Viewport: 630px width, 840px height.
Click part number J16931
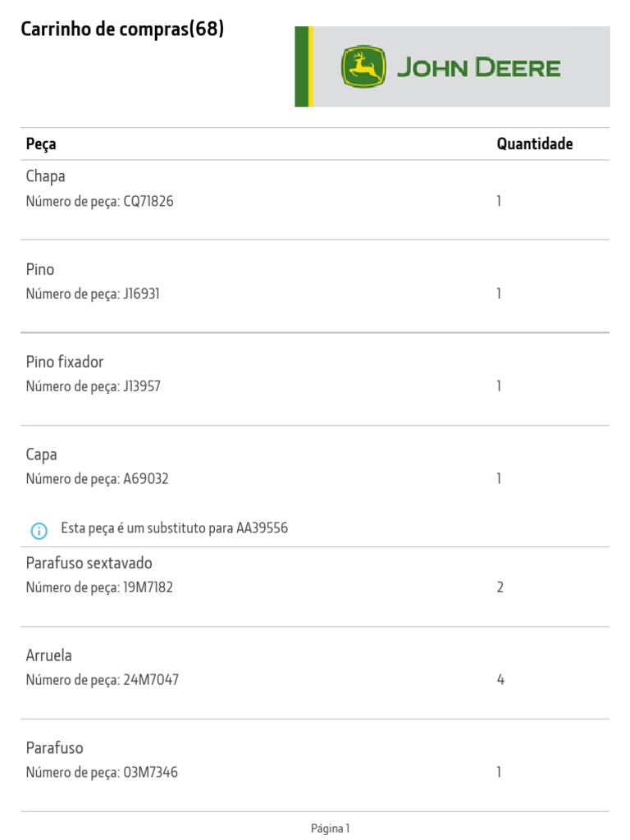[x=141, y=294]
